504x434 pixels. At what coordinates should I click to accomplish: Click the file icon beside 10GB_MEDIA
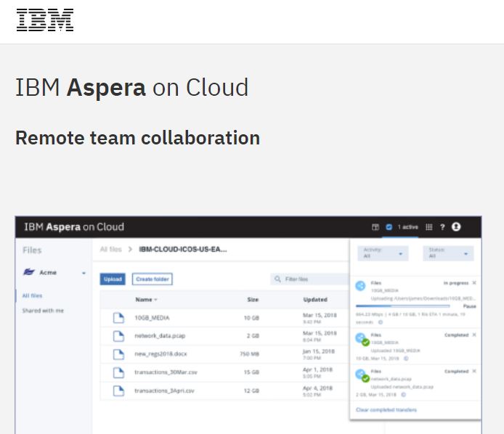(x=118, y=318)
